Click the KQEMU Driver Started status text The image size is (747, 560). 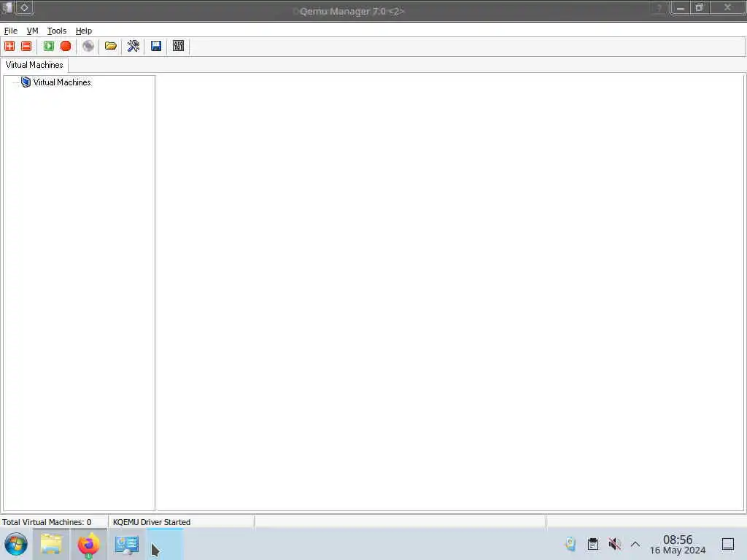(152, 522)
